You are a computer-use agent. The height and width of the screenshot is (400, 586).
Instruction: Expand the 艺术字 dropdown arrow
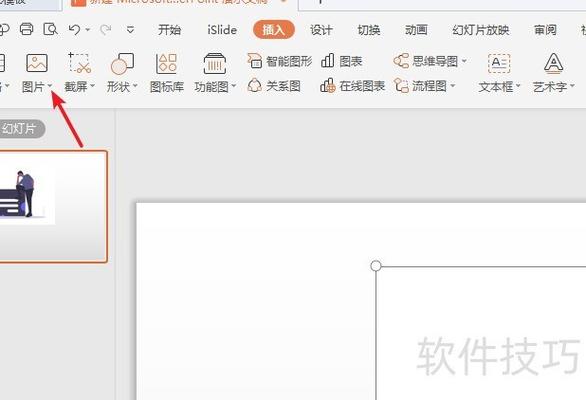(572, 86)
